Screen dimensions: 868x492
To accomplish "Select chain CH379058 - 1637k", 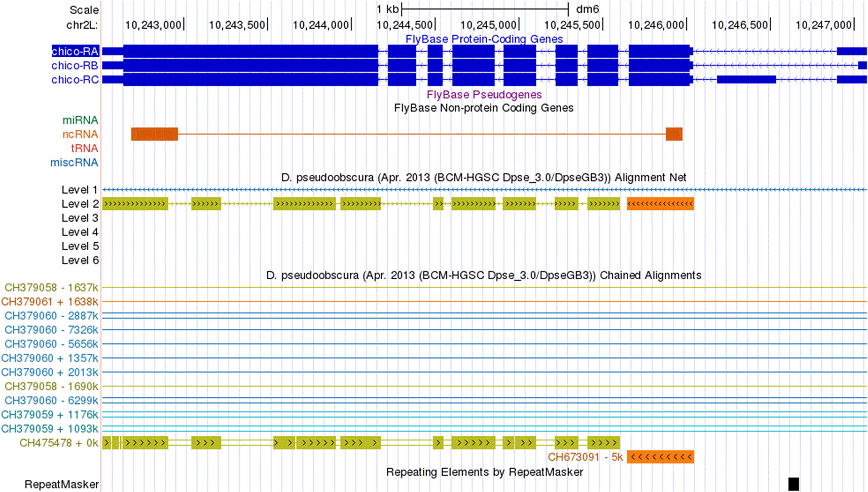I will coord(52,287).
